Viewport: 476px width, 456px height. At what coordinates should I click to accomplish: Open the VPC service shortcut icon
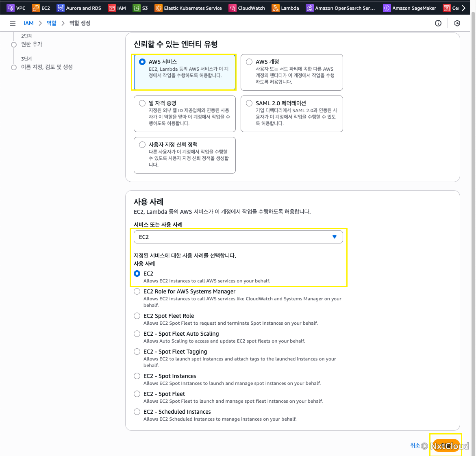point(10,8)
